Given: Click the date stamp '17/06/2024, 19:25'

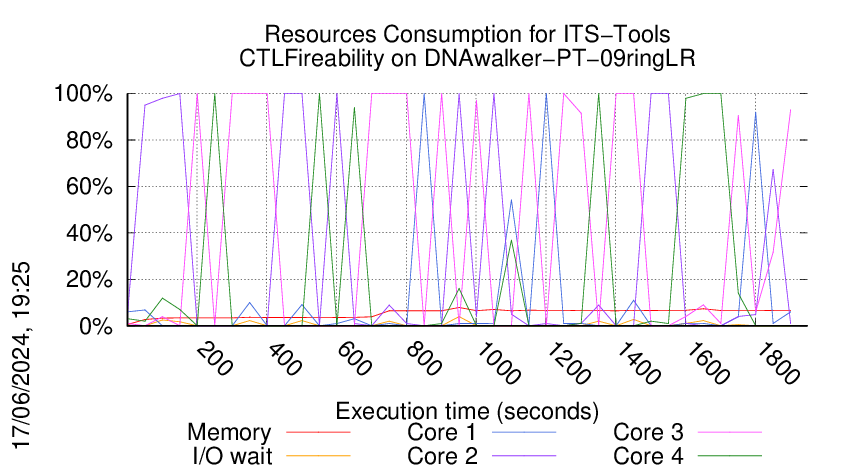Looking at the screenshot, I should coord(22,356).
